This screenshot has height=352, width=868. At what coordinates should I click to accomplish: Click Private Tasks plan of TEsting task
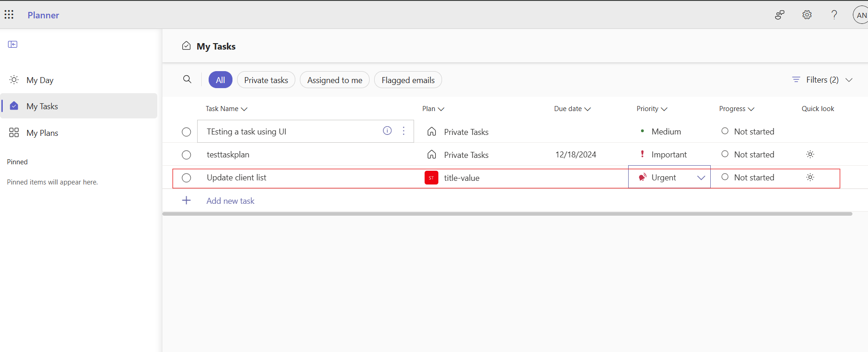point(466,132)
